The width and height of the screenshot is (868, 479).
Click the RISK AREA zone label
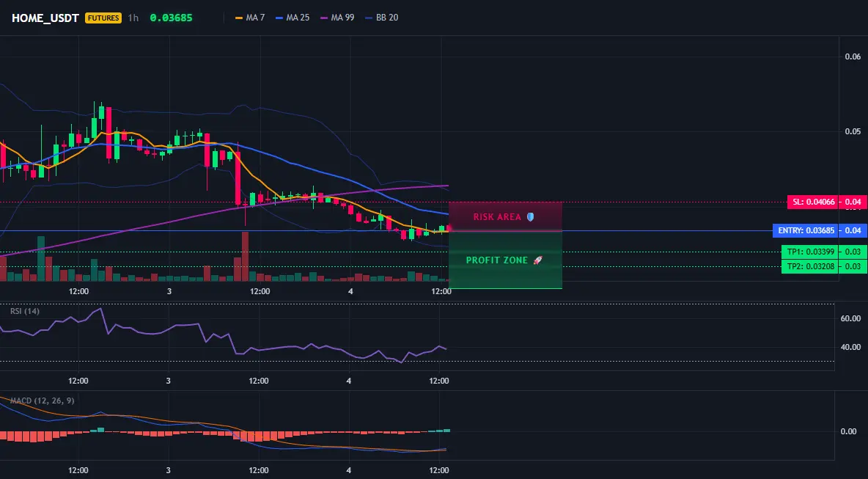click(x=497, y=217)
